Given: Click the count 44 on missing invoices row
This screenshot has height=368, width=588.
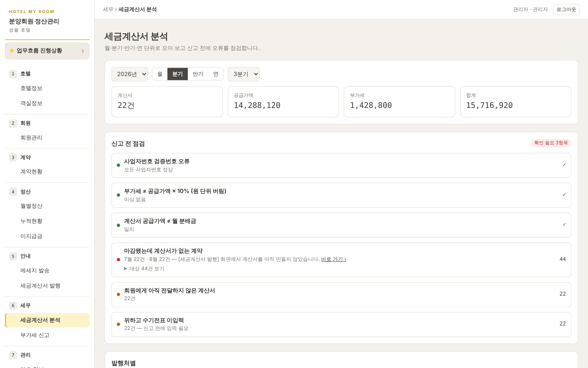Looking at the screenshot, I should (x=562, y=259).
